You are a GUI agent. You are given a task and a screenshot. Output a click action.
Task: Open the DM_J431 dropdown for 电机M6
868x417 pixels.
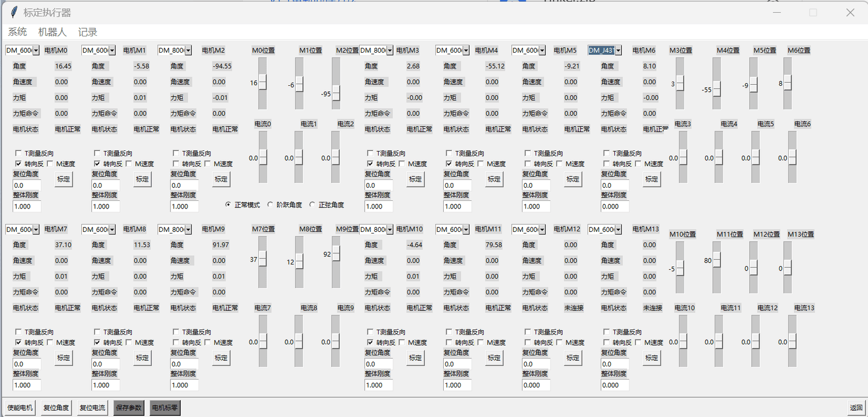click(x=618, y=50)
